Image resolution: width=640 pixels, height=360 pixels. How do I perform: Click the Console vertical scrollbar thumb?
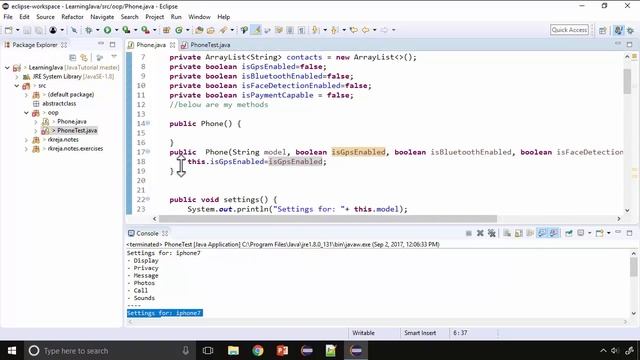(x=633, y=267)
